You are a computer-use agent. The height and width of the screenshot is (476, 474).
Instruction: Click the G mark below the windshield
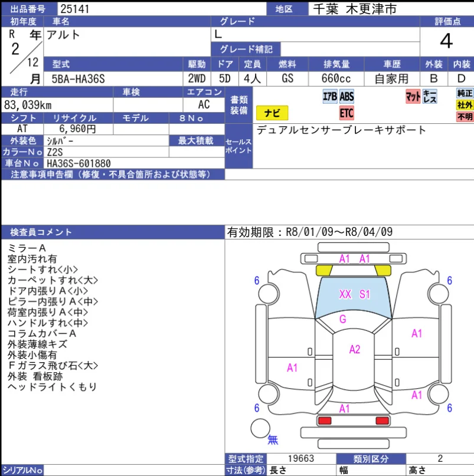pyautogui.click(x=343, y=319)
